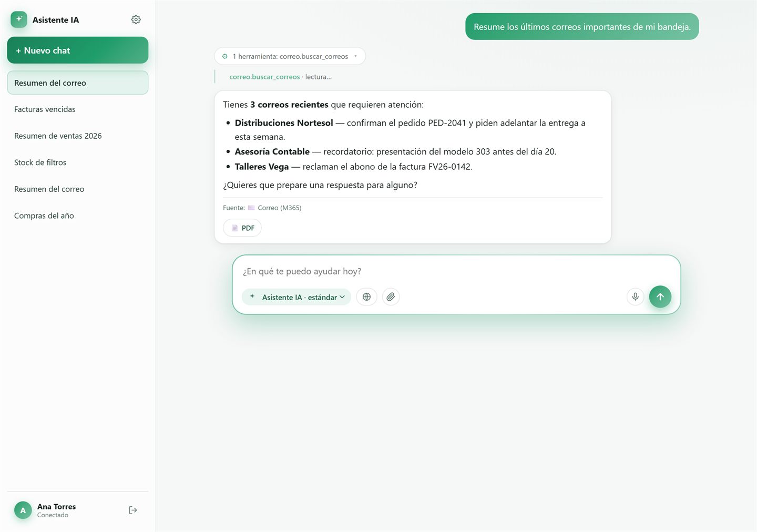Viewport: 757px width, 532px height.
Task: Click the Correo source mail icon
Action: [251, 208]
